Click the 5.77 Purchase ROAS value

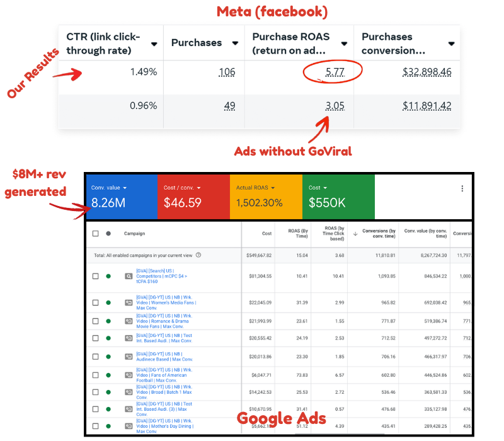point(335,72)
